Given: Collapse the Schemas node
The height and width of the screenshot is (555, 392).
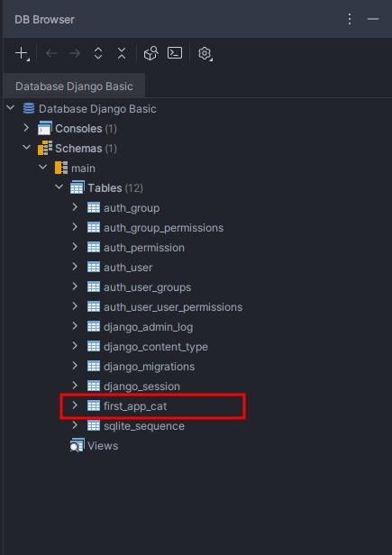Looking at the screenshot, I should [x=26, y=147].
